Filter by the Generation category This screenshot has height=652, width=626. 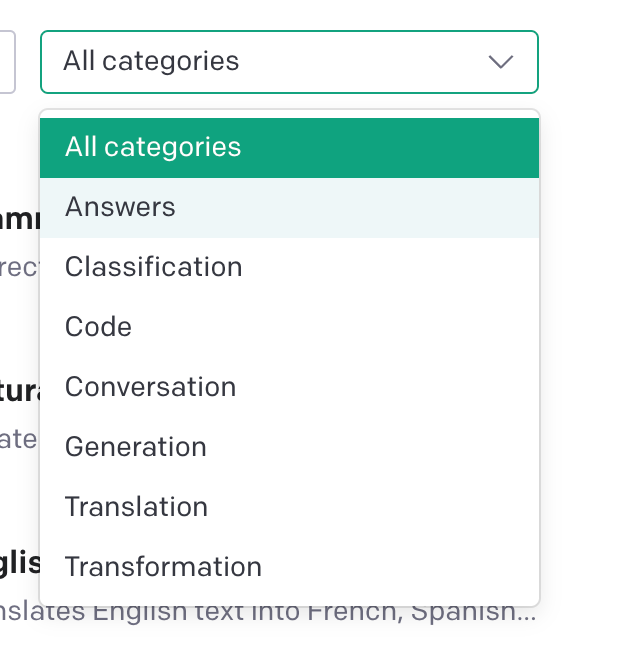(x=289, y=447)
